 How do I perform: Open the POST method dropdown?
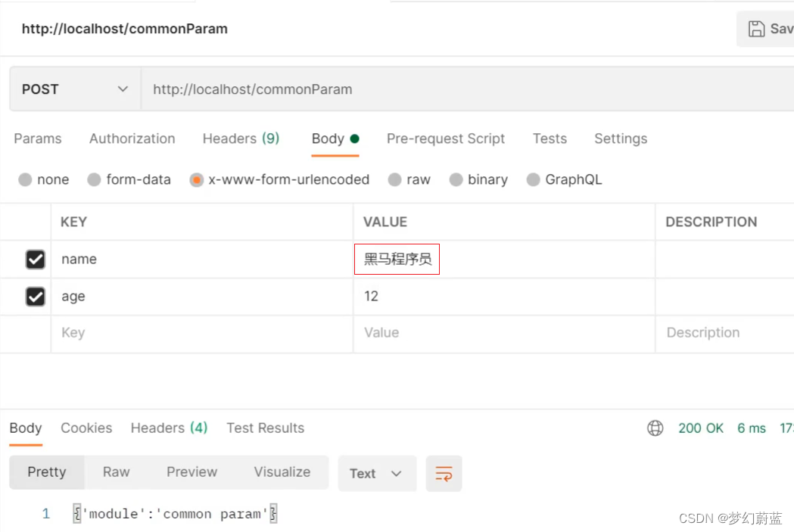[75, 89]
